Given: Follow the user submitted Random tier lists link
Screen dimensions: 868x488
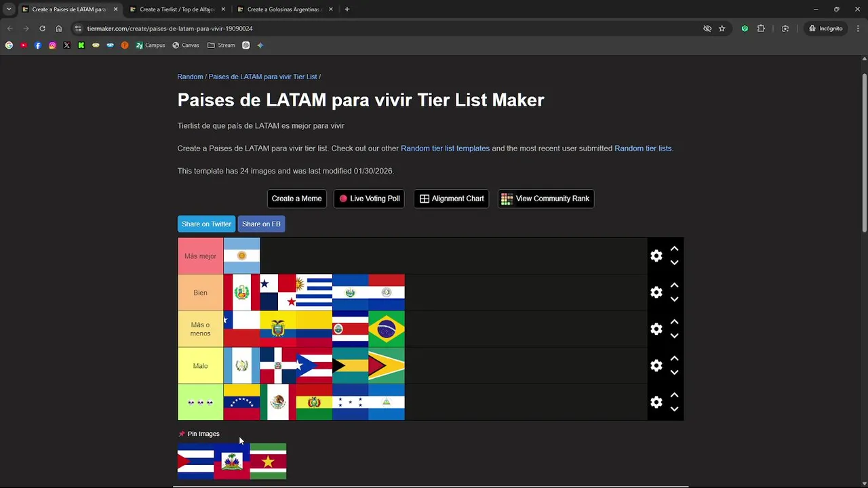Looking at the screenshot, I should pyautogui.click(x=643, y=148).
